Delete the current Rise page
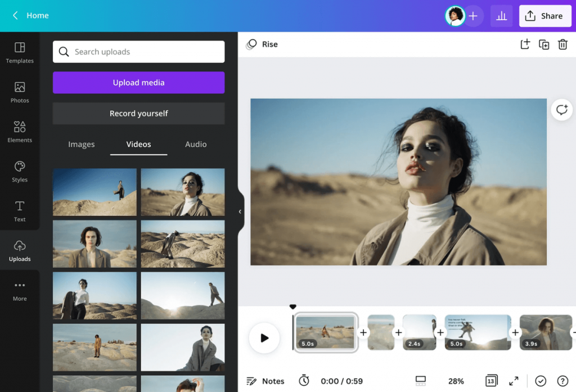This screenshot has width=576, height=392. (563, 44)
